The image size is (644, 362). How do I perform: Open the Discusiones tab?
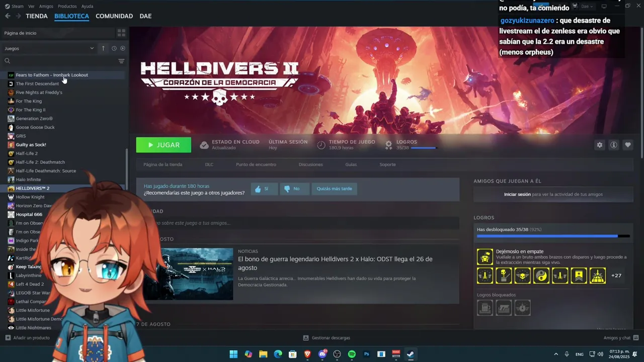tap(310, 164)
